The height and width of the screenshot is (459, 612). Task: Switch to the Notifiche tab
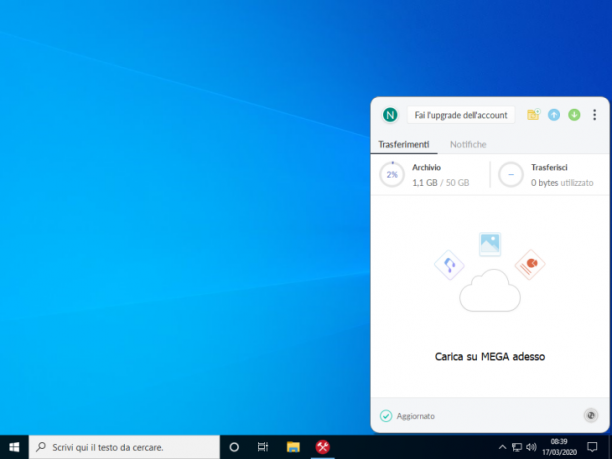(x=468, y=144)
